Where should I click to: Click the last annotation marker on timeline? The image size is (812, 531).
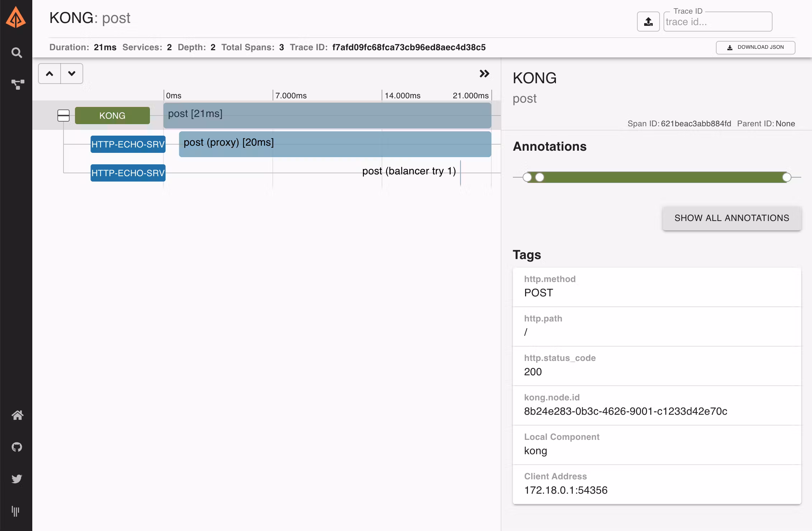click(x=787, y=177)
